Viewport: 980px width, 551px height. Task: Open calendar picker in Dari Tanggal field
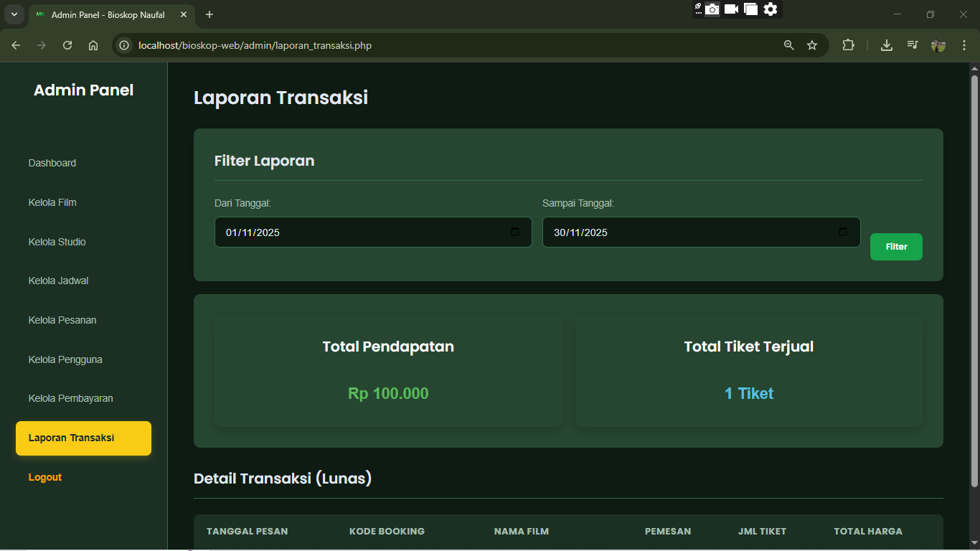[x=515, y=232]
